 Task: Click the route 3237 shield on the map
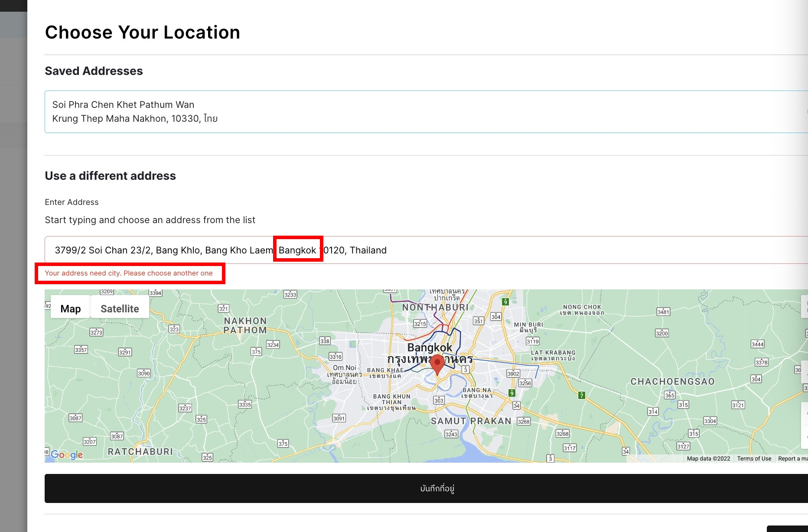[x=185, y=408]
